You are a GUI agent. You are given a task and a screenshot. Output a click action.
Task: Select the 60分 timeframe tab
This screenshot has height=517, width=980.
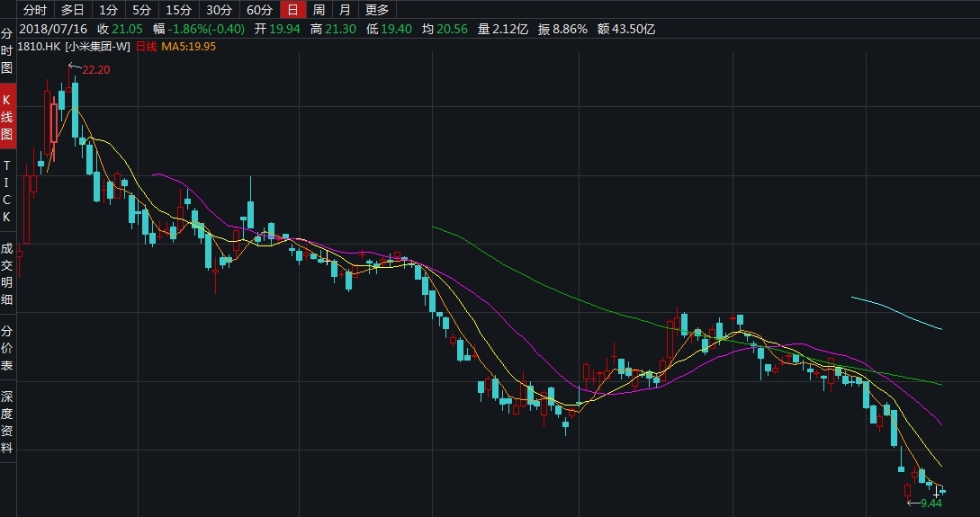[x=259, y=10]
